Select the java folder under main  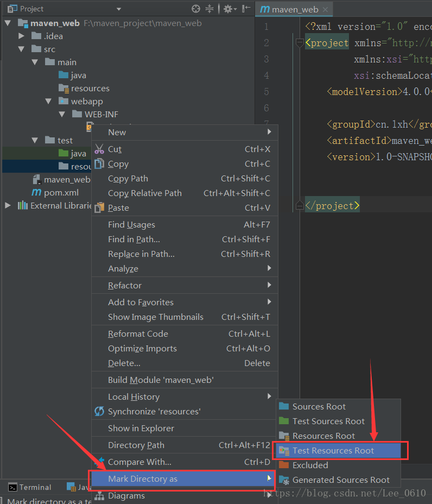pyautogui.click(x=72, y=75)
